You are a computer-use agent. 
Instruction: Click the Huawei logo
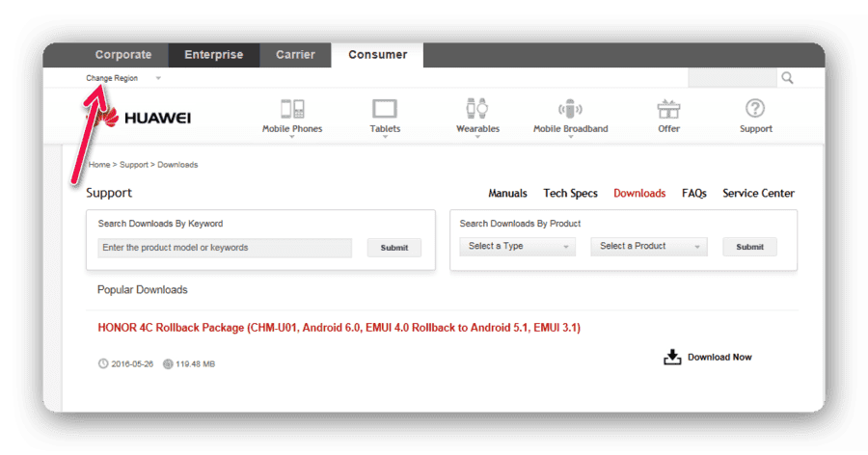pyautogui.click(x=142, y=117)
